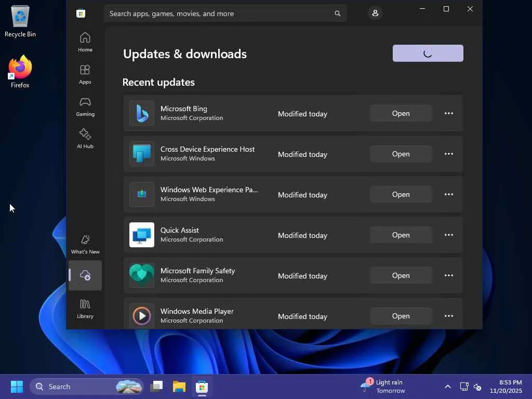This screenshot has width=532, height=399.
Task: Click Open next to Microsoft Family Safety
Action: coord(401,275)
